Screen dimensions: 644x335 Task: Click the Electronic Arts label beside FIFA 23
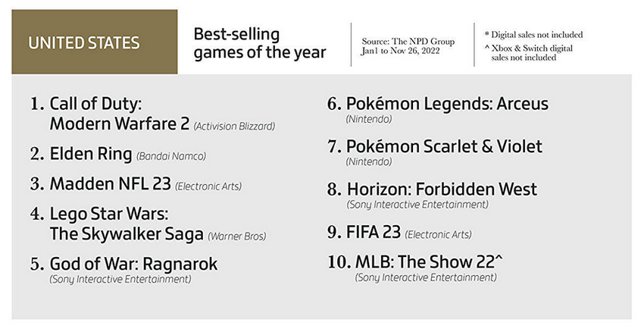(438, 234)
